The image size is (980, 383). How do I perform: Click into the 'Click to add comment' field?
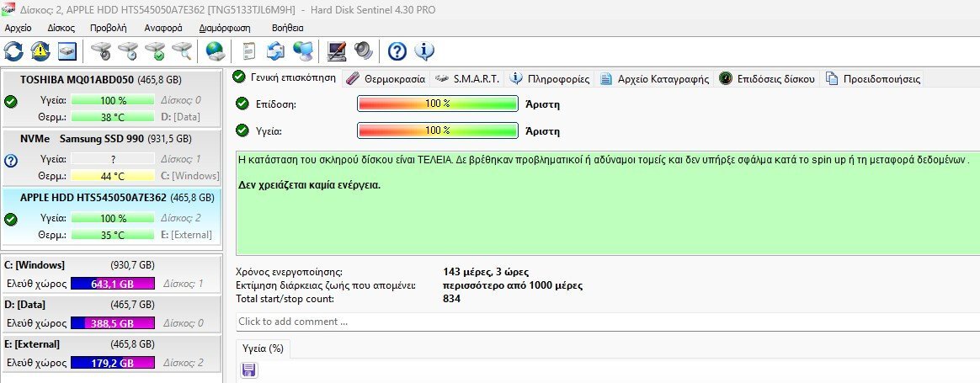(608, 322)
